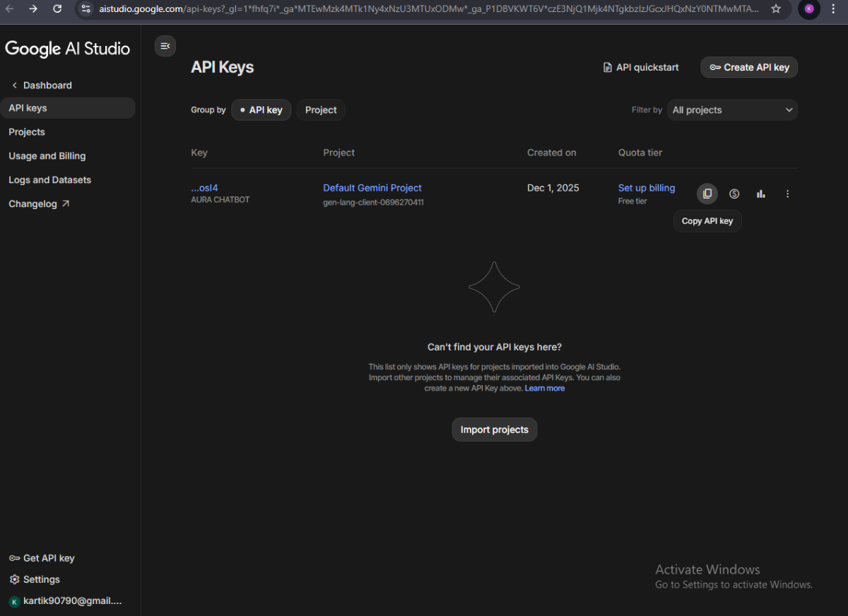The image size is (848, 616).
Task: Click the billing dollar icon in key row
Action: pos(734,194)
